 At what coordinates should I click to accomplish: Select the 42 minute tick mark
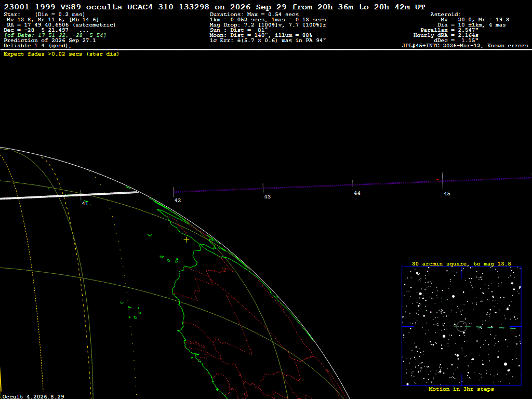(x=174, y=192)
